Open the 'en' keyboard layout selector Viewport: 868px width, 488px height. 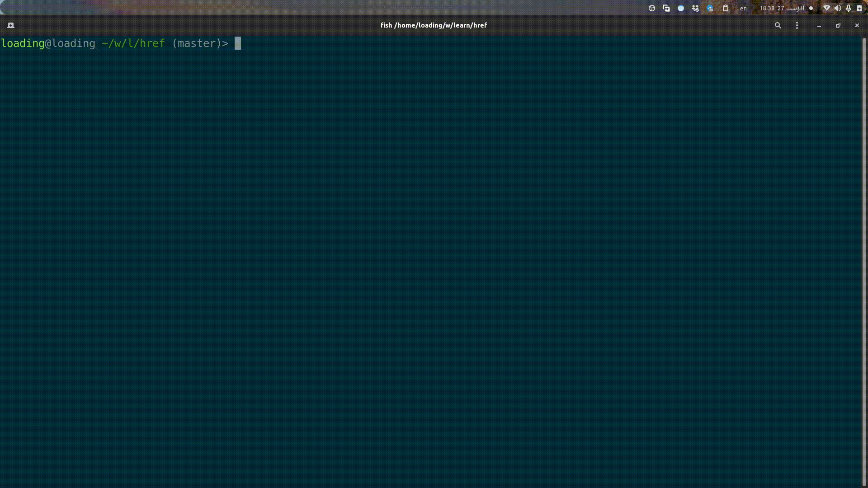[x=743, y=8]
